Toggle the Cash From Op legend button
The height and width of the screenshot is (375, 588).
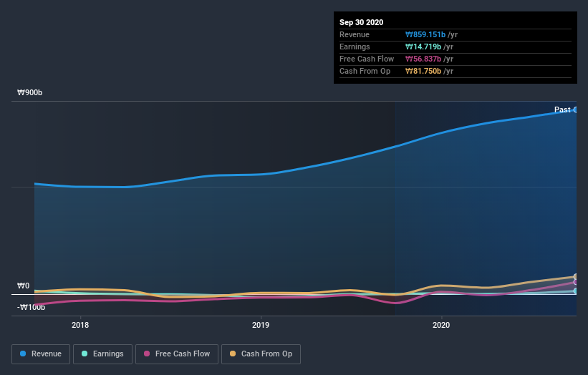[261, 354]
